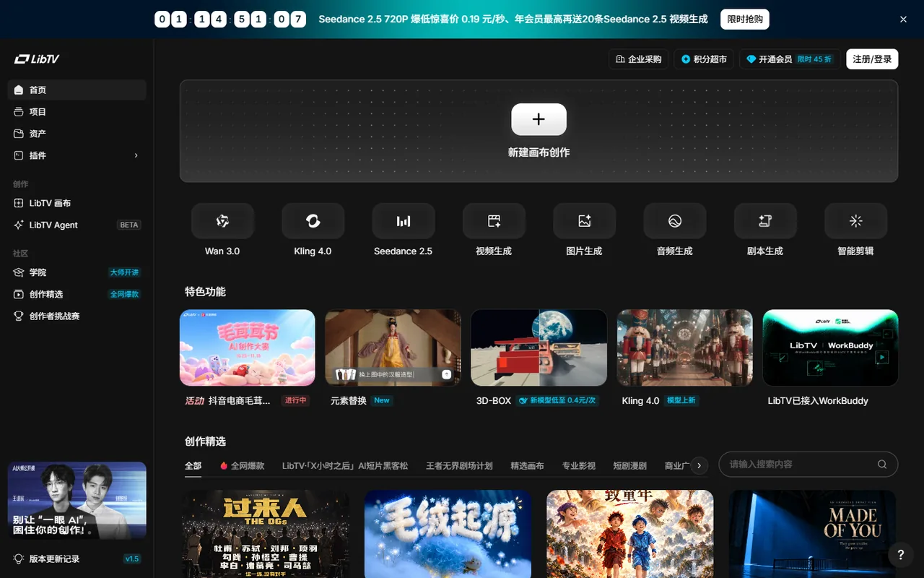Click the 限时抢购 banner button
The height and width of the screenshot is (578, 924).
point(745,20)
